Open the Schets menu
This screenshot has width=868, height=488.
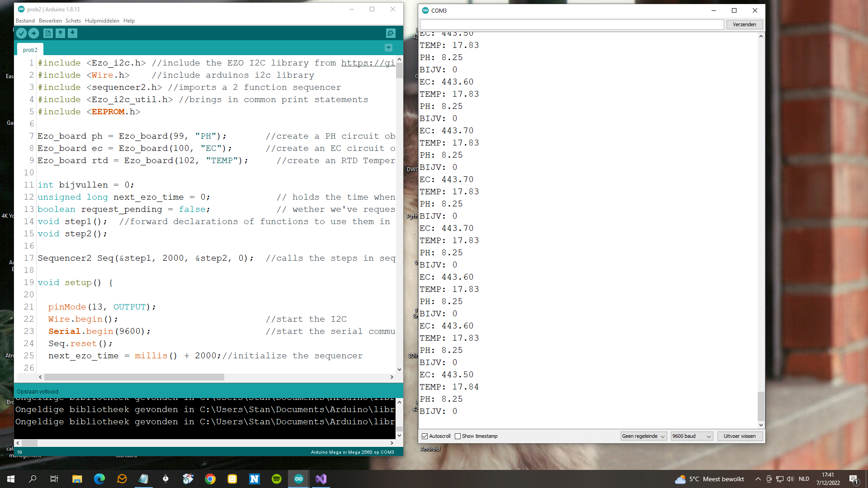(x=73, y=21)
